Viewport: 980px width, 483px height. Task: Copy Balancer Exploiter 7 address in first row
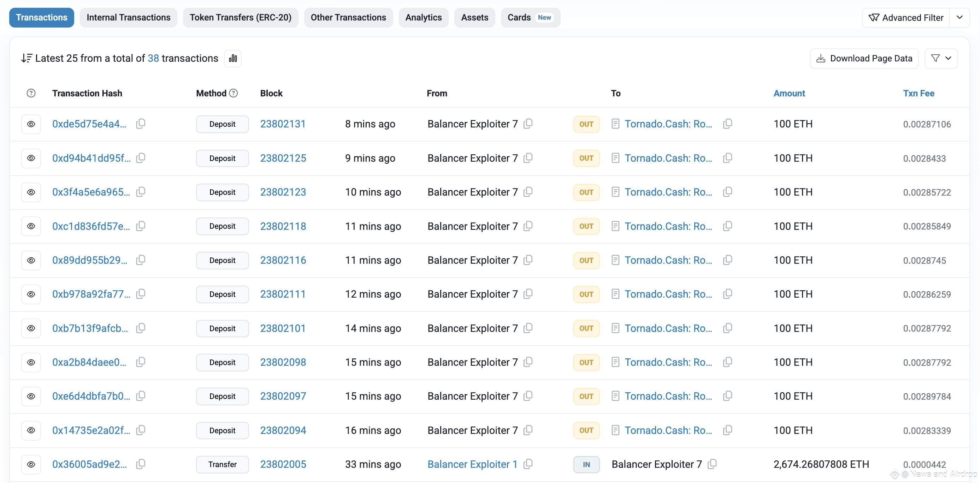pos(528,124)
